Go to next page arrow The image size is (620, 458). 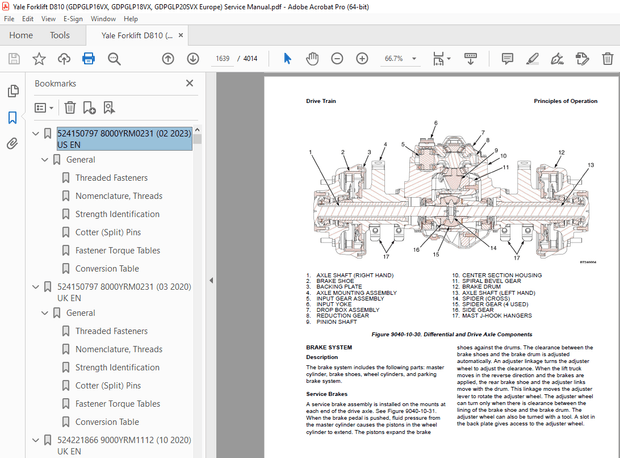tap(193, 59)
